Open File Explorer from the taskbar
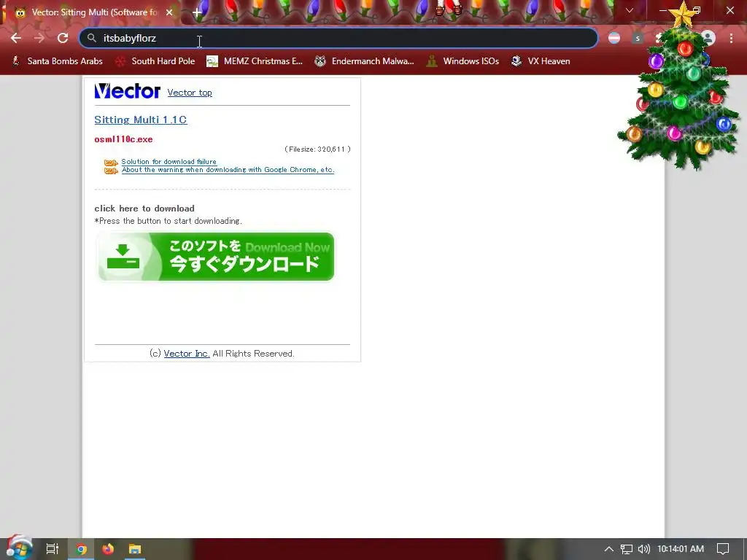747x560 pixels. tap(135, 549)
